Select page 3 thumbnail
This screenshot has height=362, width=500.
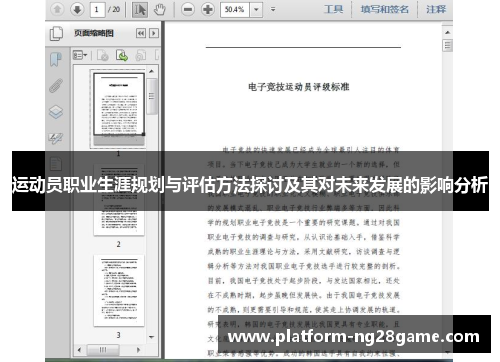tap(119, 291)
